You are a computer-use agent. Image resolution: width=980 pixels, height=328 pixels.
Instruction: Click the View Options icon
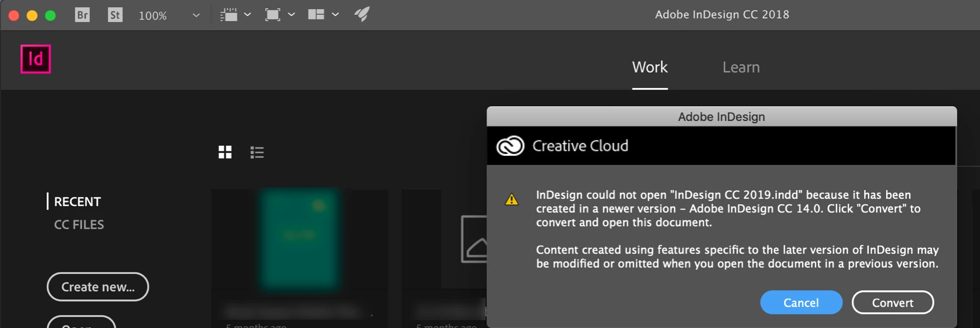229,15
